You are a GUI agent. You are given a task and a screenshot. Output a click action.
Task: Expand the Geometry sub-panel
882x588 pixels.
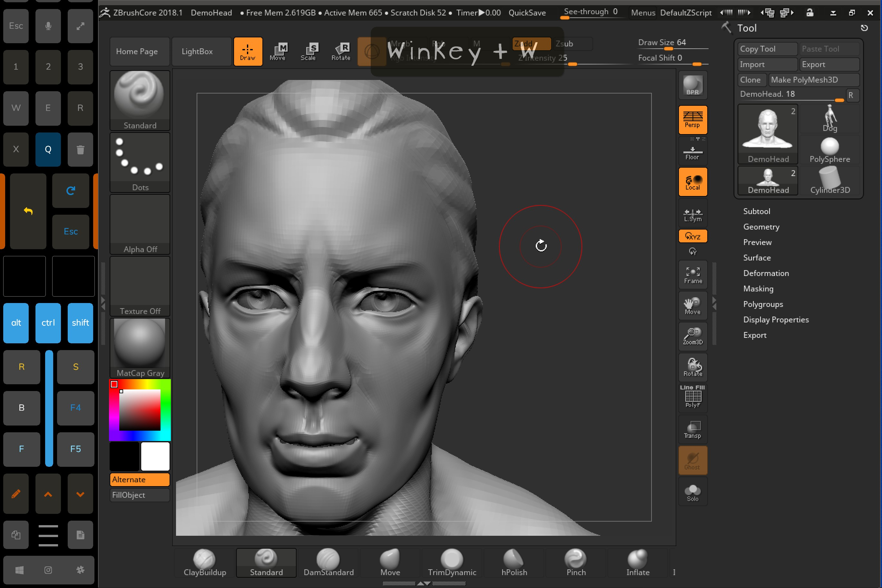coord(761,226)
